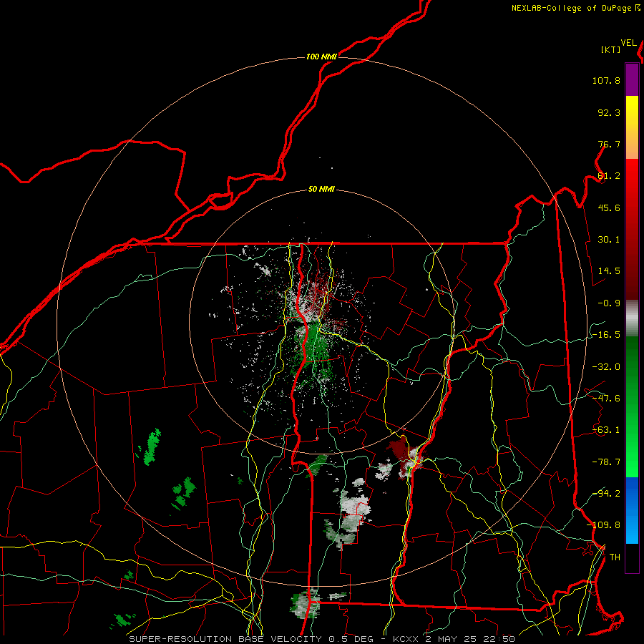The width and height of the screenshot is (644, 644).
Task: Select the 61.2 velocity scale value
Action: point(609,176)
